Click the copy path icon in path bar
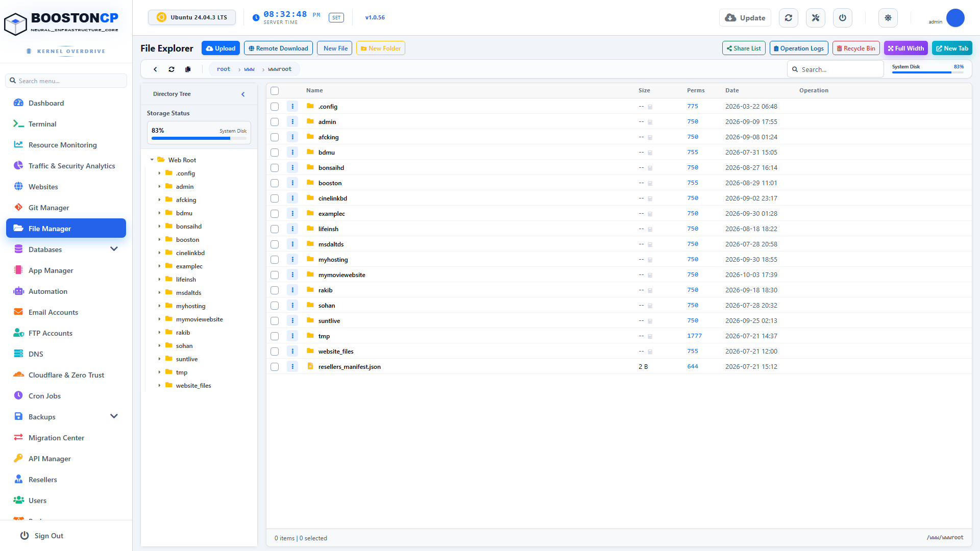Image resolution: width=980 pixels, height=551 pixels. [x=188, y=69]
